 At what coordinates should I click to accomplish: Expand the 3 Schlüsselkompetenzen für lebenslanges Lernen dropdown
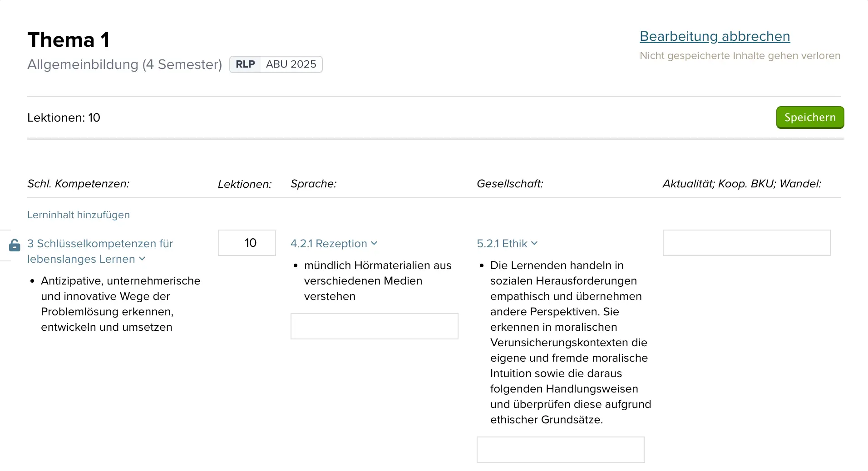(x=100, y=251)
